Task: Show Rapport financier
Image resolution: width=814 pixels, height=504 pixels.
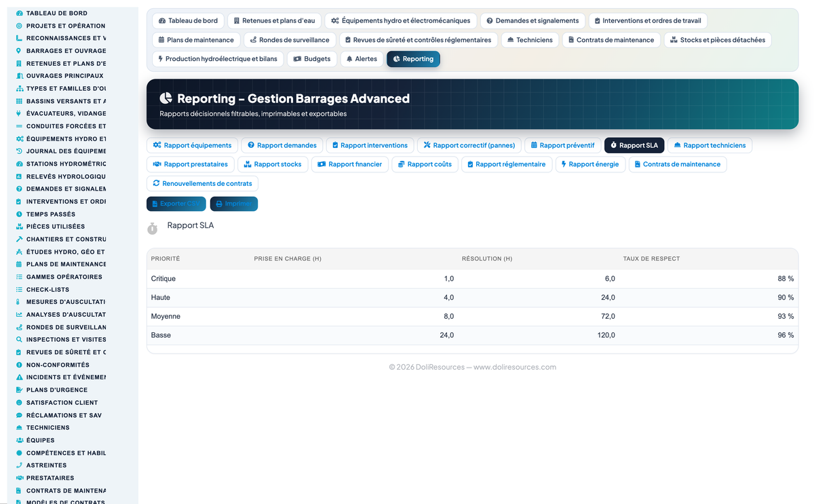Action: point(350,164)
